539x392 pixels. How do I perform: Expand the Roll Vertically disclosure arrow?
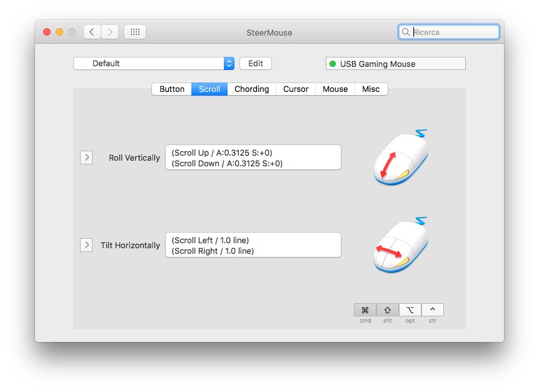tap(86, 158)
